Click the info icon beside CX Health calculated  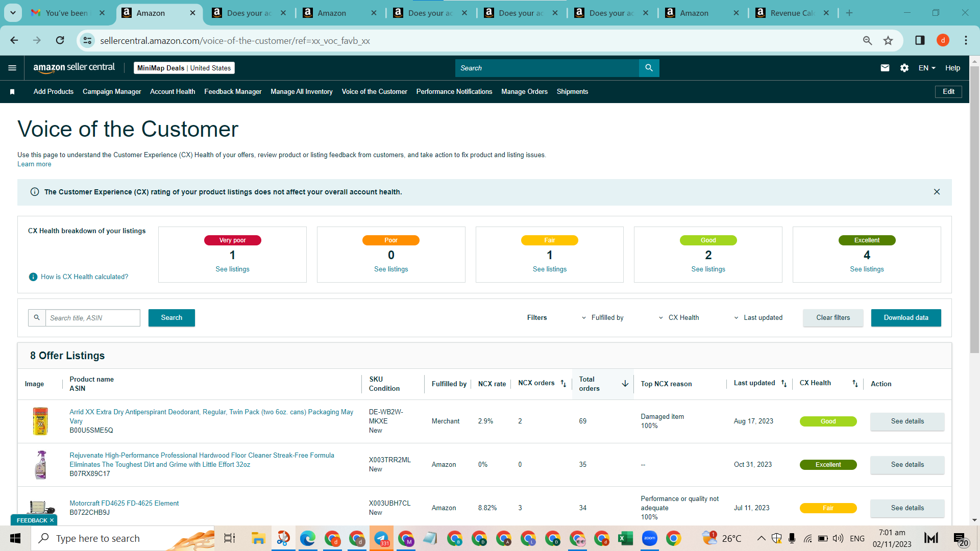(33, 277)
